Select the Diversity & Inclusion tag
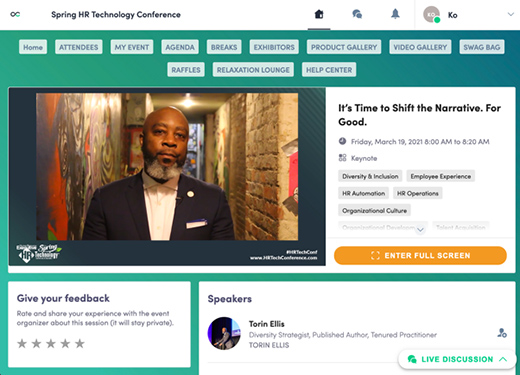The width and height of the screenshot is (520, 375). [x=370, y=176]
